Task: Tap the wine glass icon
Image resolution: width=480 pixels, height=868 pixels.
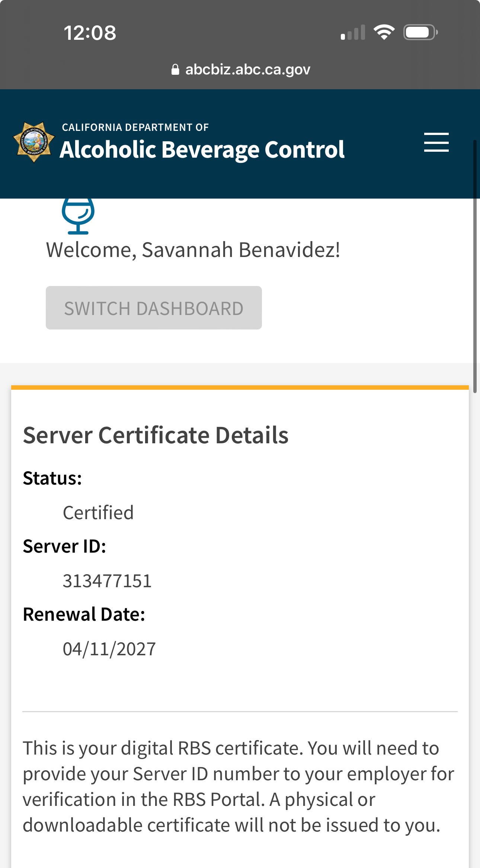Action: [x=78, y=216]
